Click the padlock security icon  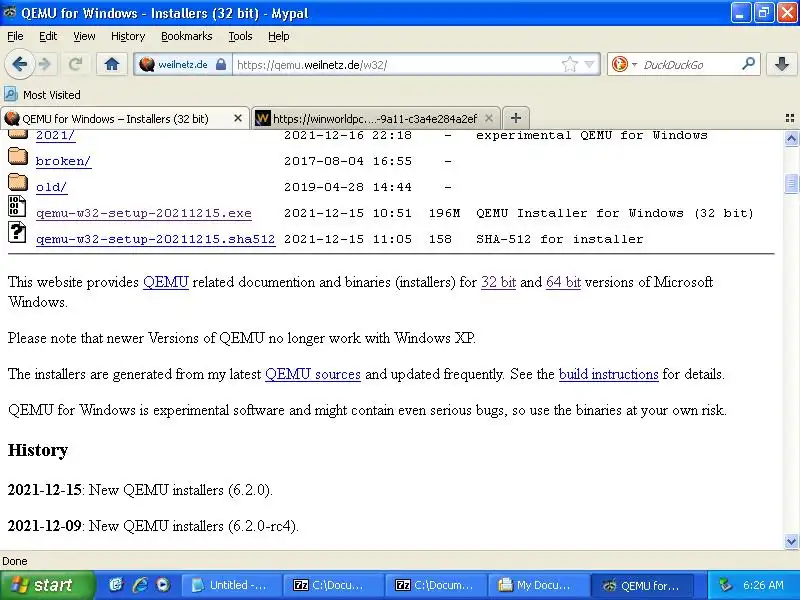click(x=221, y=64)
